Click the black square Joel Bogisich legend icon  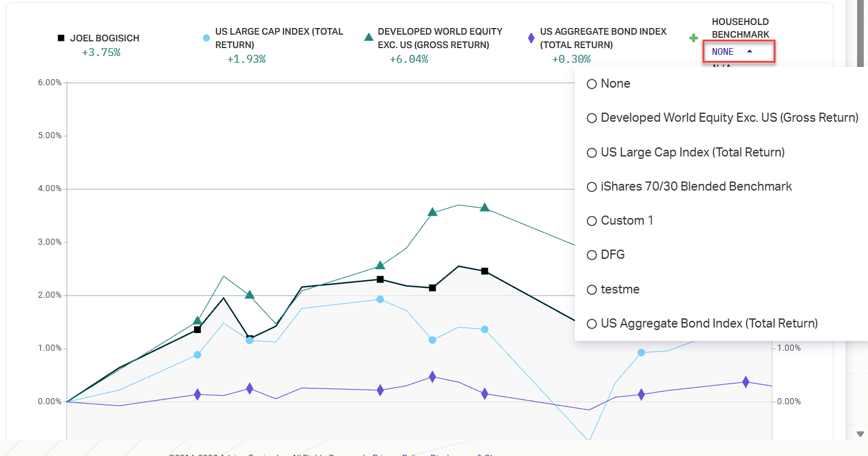pyautogui.click(x=61, y=38)
